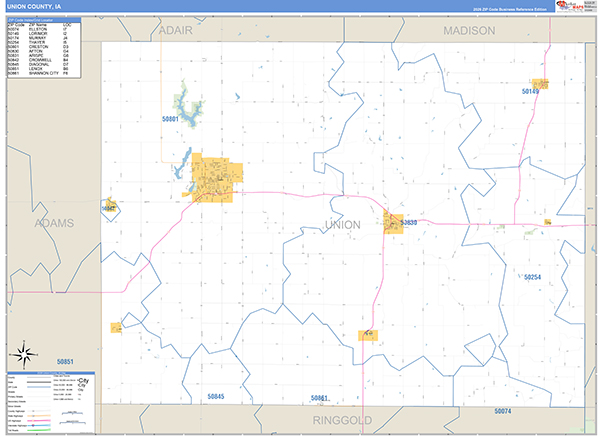Select the THAYER row in the index
Image resolution: width=600 pixels, height=436 pixels.
(38, 42)
